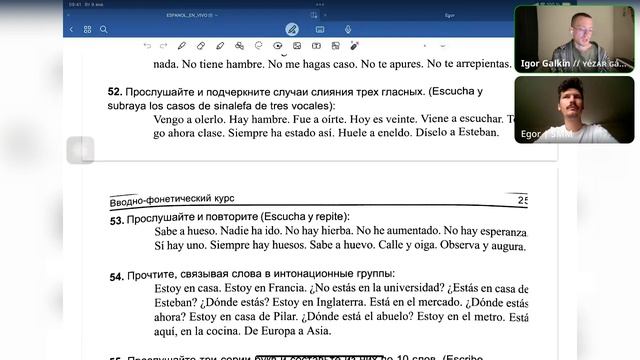Redo the last action
This screenshot has width=640, height=360.
pos(164,46)
